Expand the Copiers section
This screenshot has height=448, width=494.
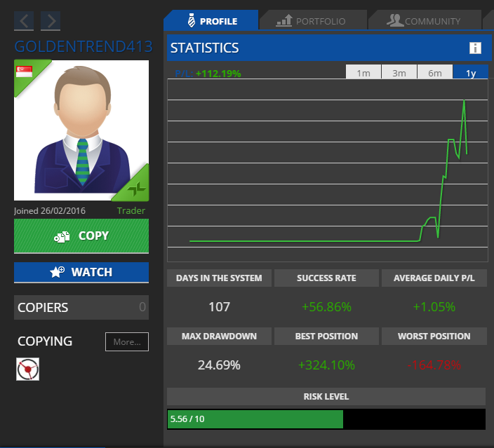[x=81, y=307]
